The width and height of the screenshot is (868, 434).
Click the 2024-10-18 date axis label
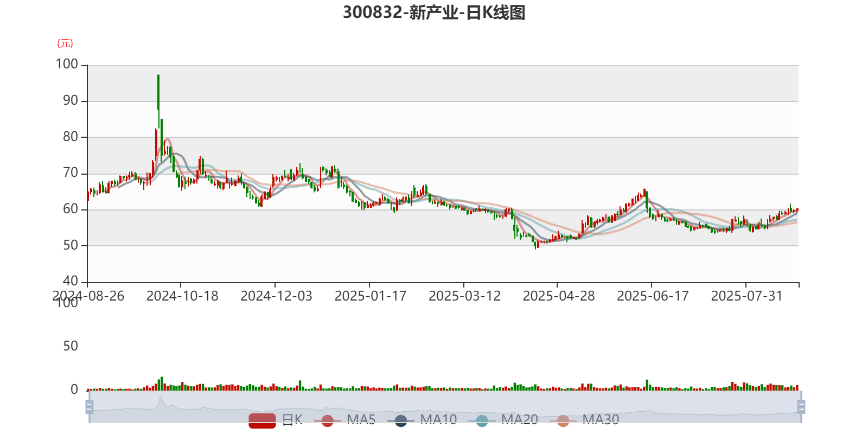coord(182,296)
